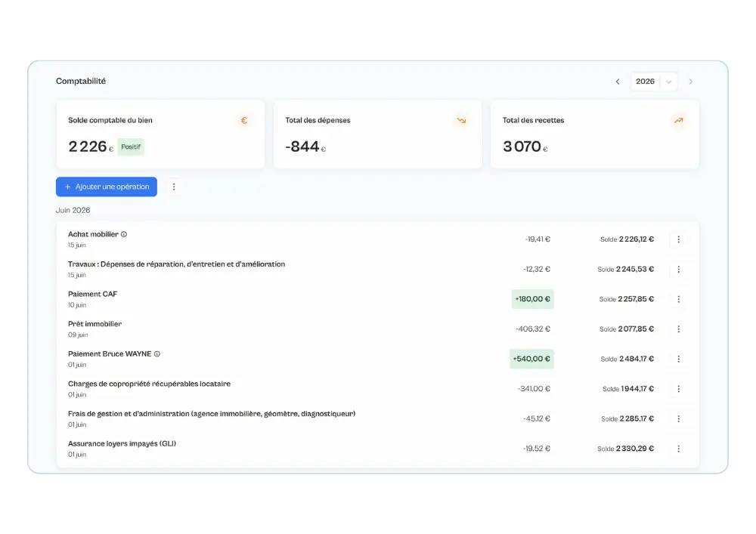756x534 pixels.
Task: Click info icon beside Achat mobilier
Action: click(124, 234)
